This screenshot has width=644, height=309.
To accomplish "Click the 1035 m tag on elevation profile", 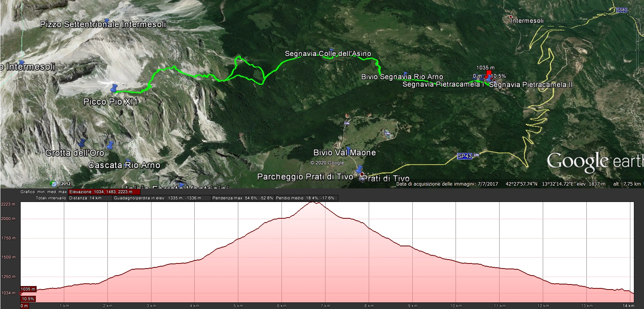I will (x=28, y=289).
